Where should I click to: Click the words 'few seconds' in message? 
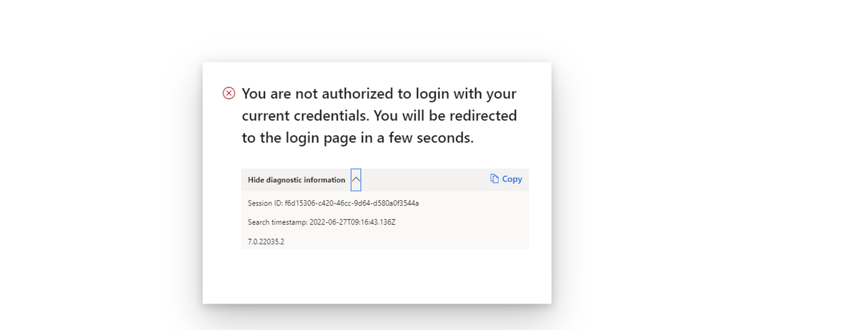click(x=428, y=138)
